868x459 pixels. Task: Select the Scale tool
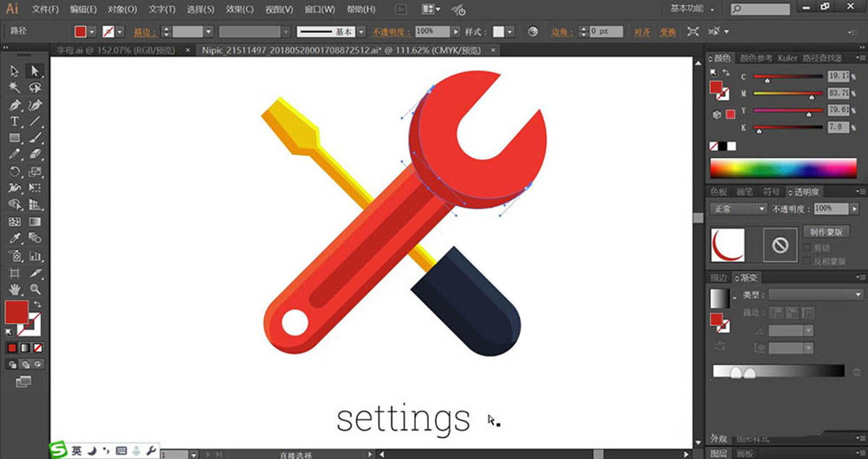tap(34, 172)
